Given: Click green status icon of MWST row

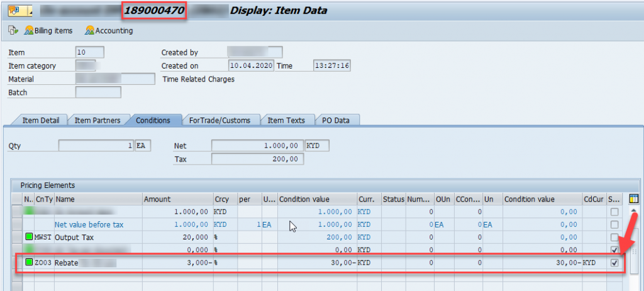Looking at the screenshot, I should pos(29,237).
